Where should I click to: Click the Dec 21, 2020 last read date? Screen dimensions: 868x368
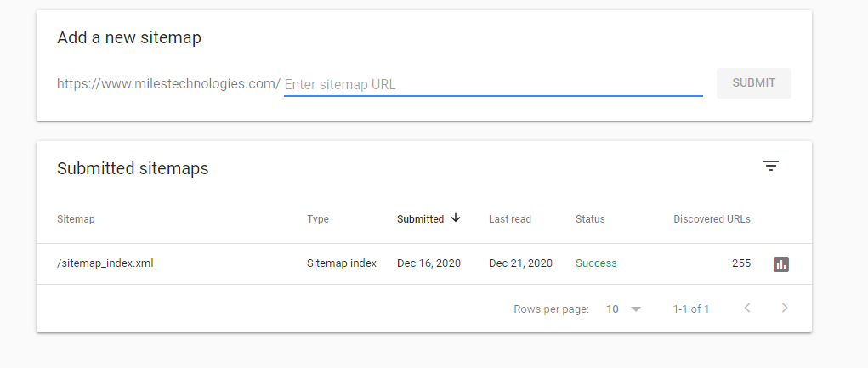pos(520,263)
